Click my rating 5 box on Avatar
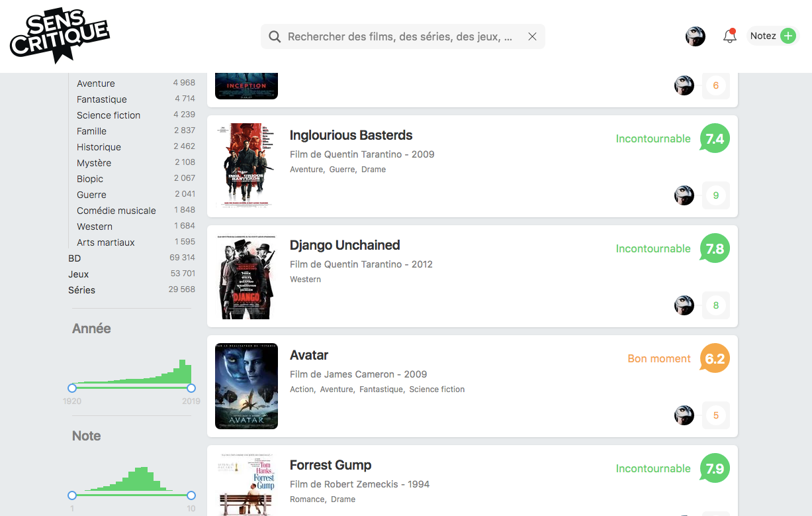The image size is (812, 516). (716, 415)
